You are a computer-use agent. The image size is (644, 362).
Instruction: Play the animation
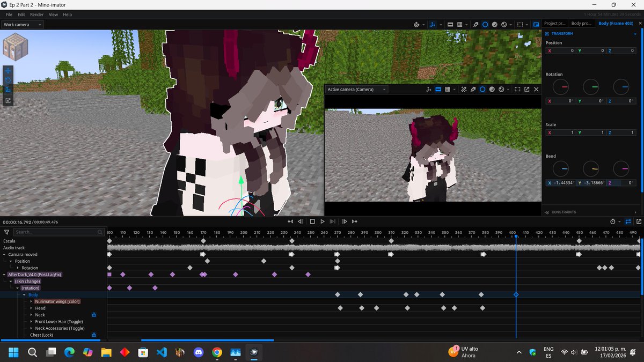point(323,221)
